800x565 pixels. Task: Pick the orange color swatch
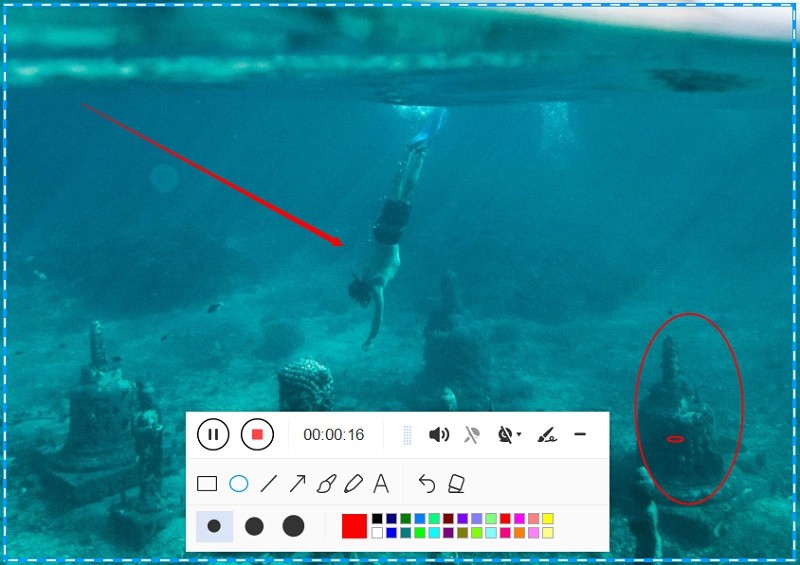tap(519, 532)
